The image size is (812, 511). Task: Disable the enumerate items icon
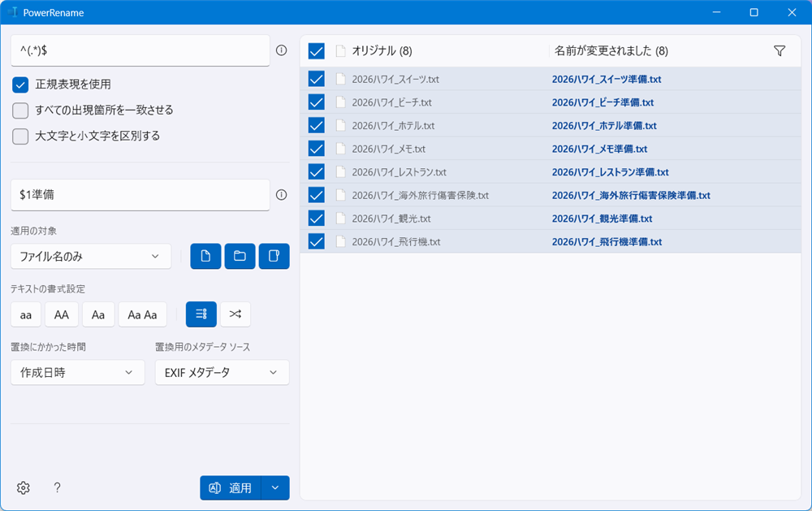[x=201, y=314]
